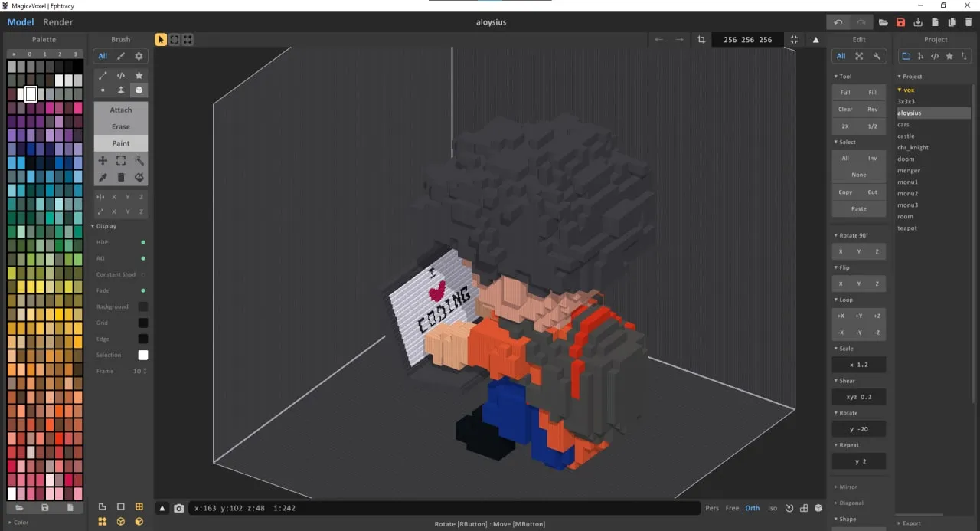980x531 pixels.
Task: Select the magic wand region tool
Action: tap(139, 160)
